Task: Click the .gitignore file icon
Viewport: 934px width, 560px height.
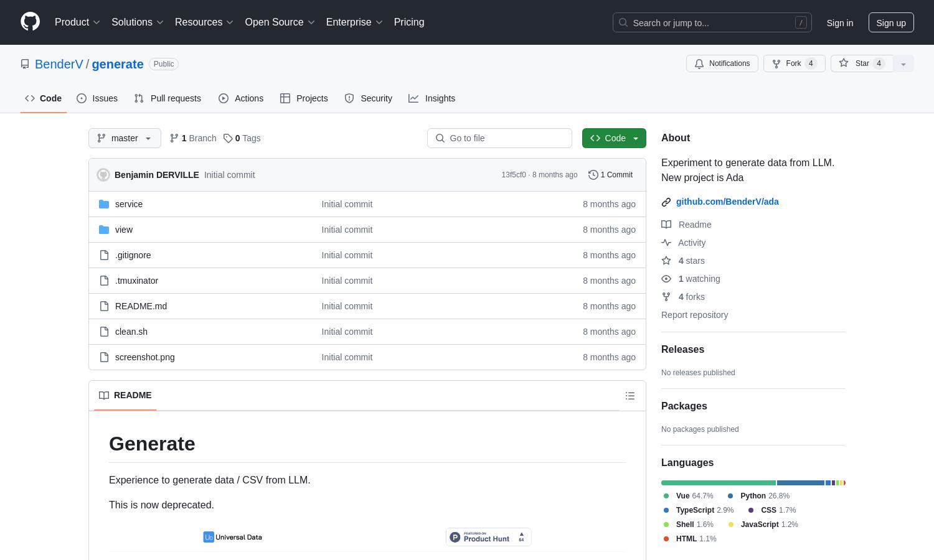Action: point(104,255)
